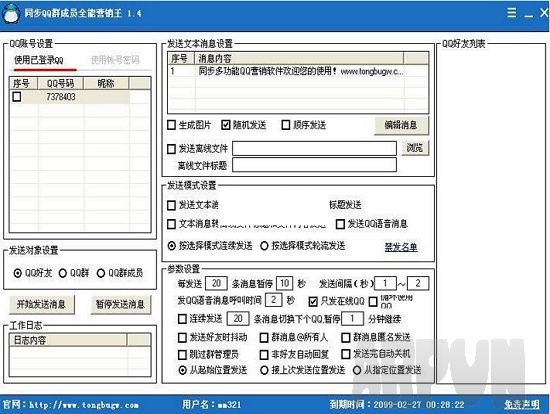550x414 pixels.
Task: Enable the 文本消息转 checkbox in send mode settings
Action: click(172, 224)
